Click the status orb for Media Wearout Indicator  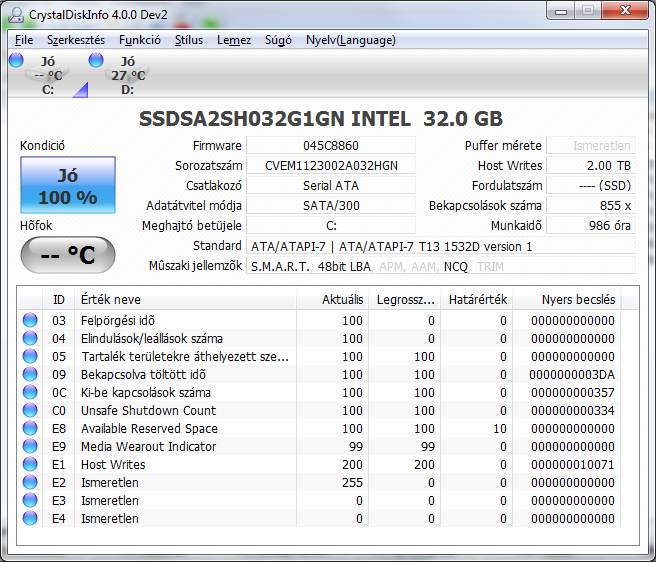coord(30,447)
